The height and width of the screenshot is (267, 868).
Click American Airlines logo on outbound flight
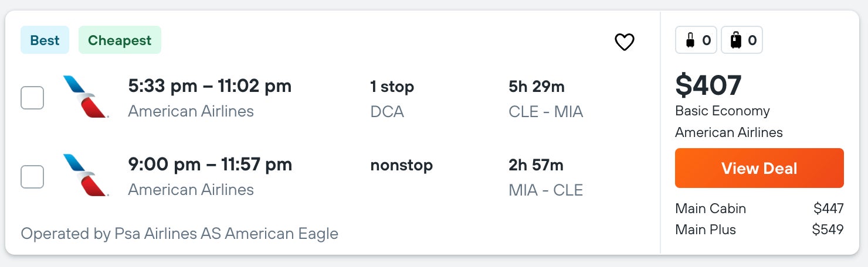point(86,97)
